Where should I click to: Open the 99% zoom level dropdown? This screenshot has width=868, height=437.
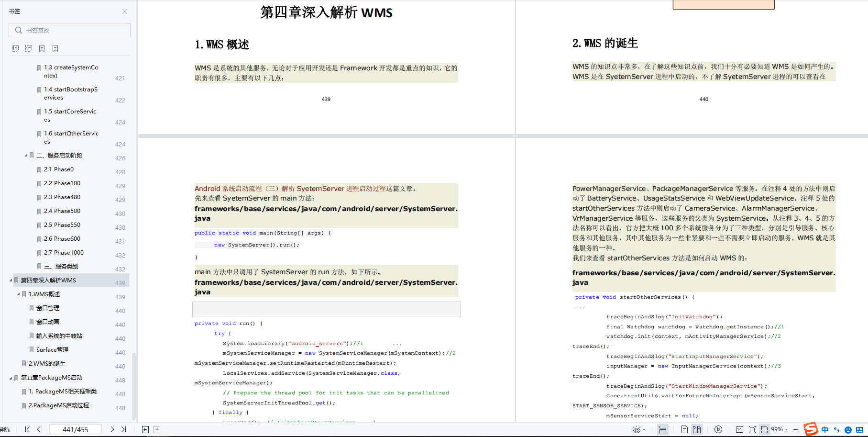[x=780, y=429]
